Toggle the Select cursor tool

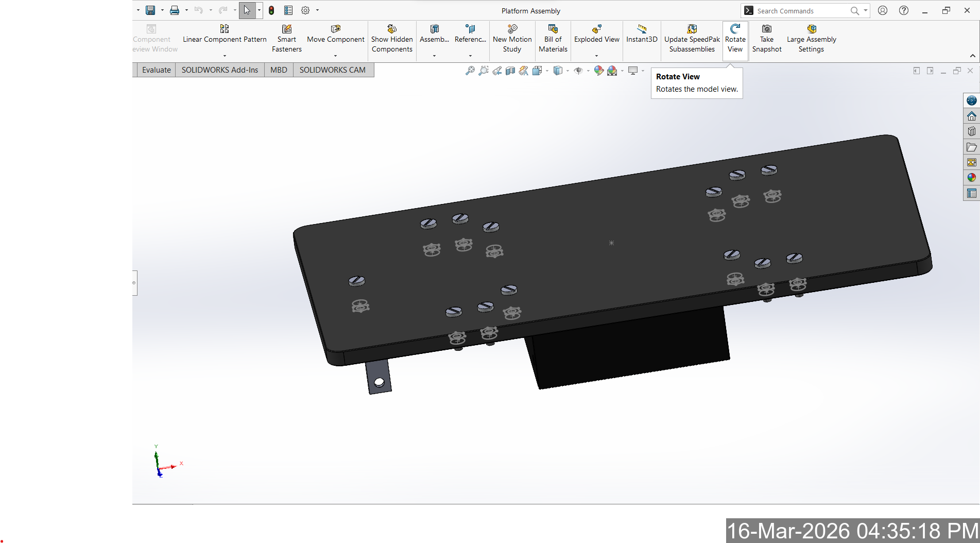(x=247, y=10)
